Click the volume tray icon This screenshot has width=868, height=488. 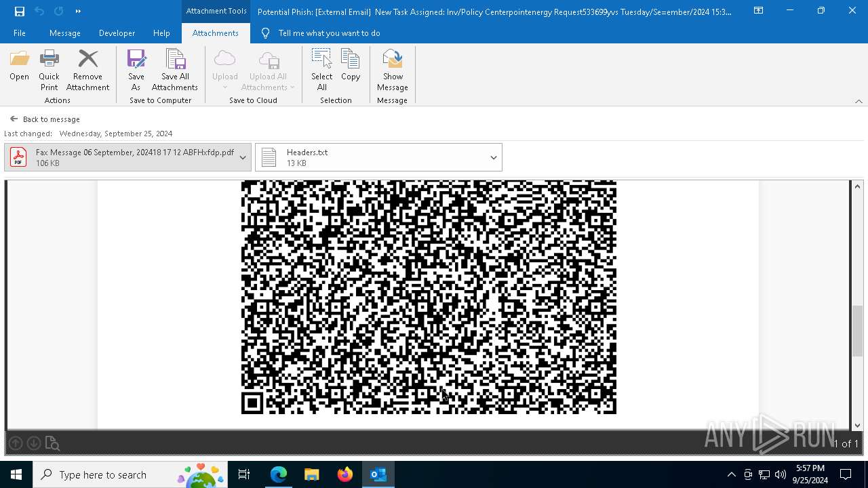click(781, 474)
